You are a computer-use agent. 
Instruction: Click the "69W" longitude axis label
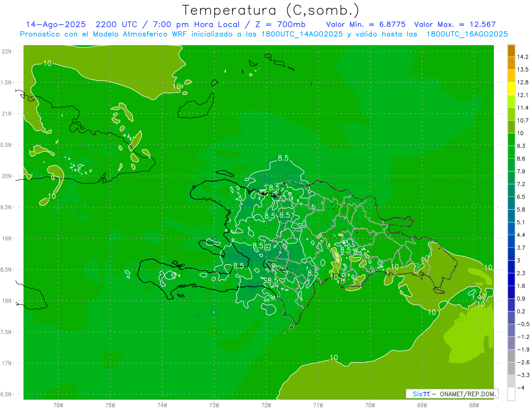pyautogui.click(x=422, y=405)
